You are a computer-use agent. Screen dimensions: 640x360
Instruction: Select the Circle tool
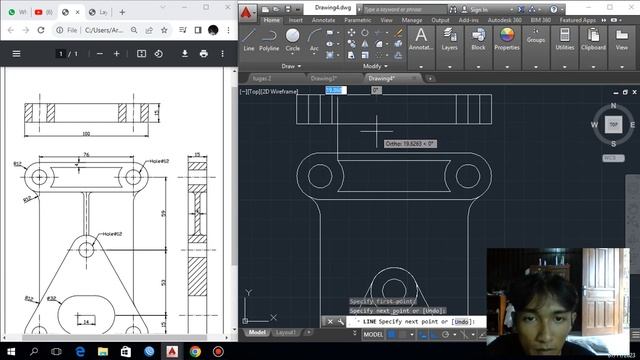292,40
